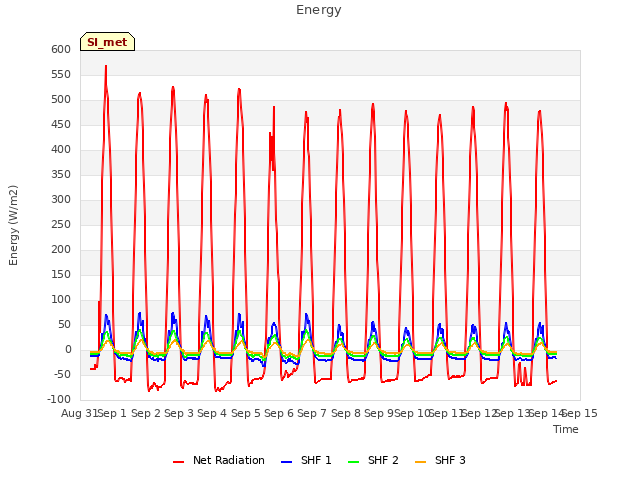Click the green SHF 2 legend swatch
This screenshot has width=640, height=480.
coord(353,462)
